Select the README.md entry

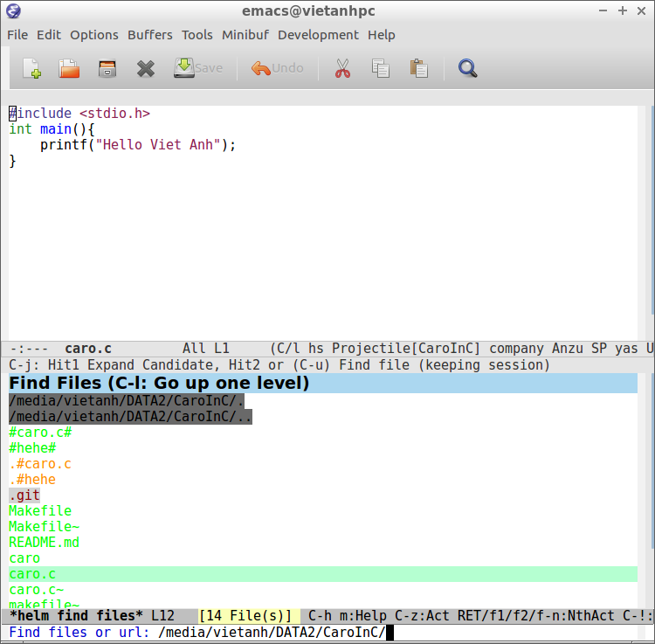[x=44, y=543]
